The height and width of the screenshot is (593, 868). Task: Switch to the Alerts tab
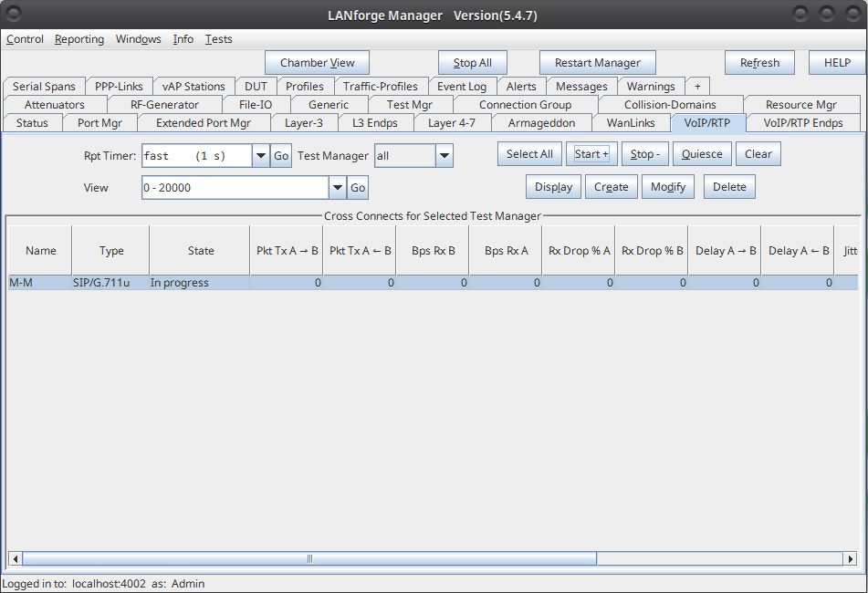(521, 87)
